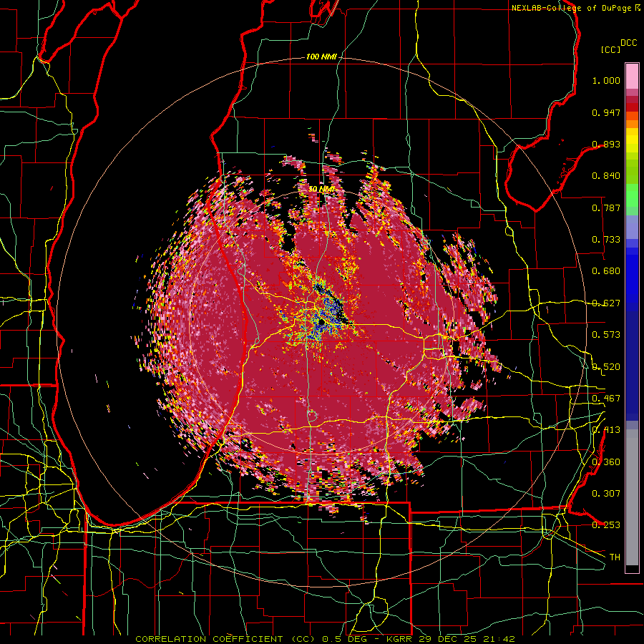
Task: Select the 0.840 scale value
Action: [x=606, y=176]
